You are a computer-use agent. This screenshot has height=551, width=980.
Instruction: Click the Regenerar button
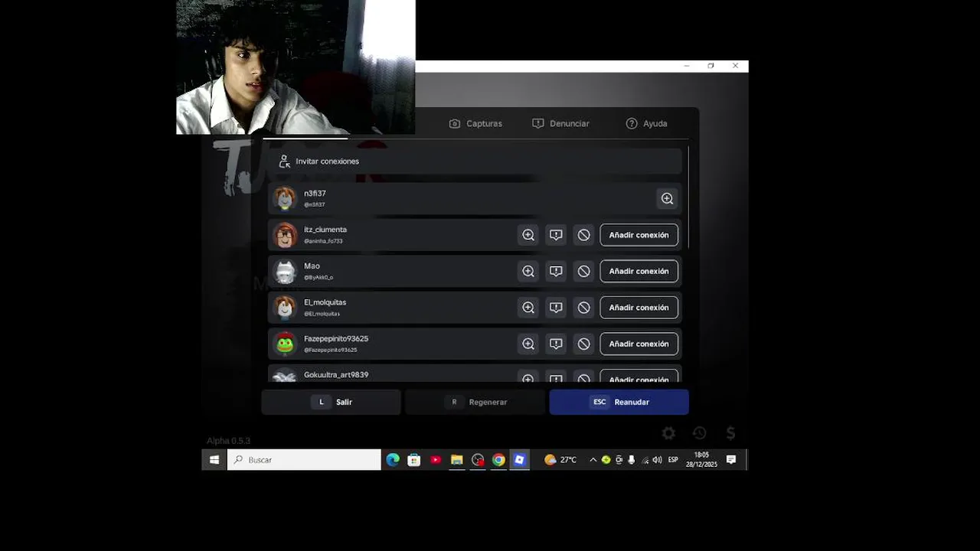point(475,402)
